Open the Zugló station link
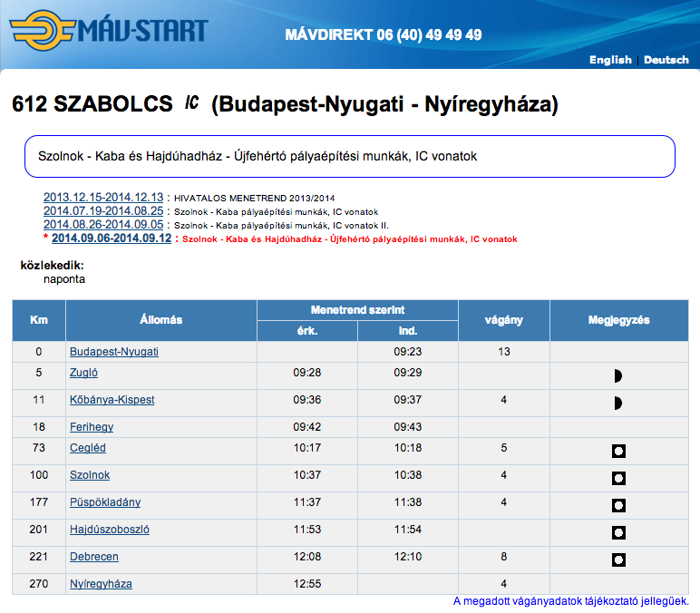The height and width of the screenshot is (613, 700). [83, 373]
